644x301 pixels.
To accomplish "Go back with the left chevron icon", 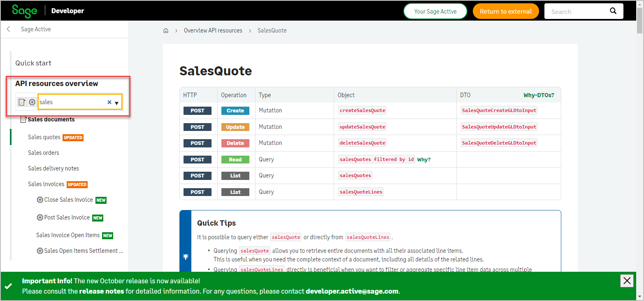I will pos(9,29).
